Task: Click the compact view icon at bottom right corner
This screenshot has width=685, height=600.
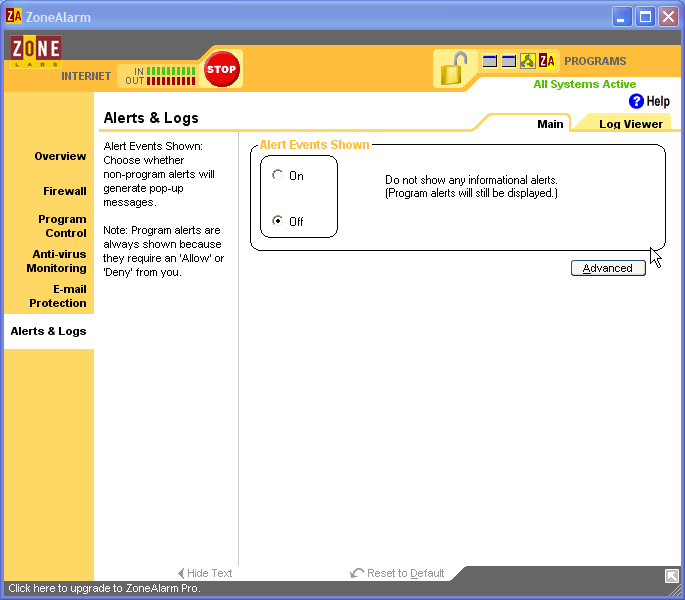Action: (x=671, y=576)
